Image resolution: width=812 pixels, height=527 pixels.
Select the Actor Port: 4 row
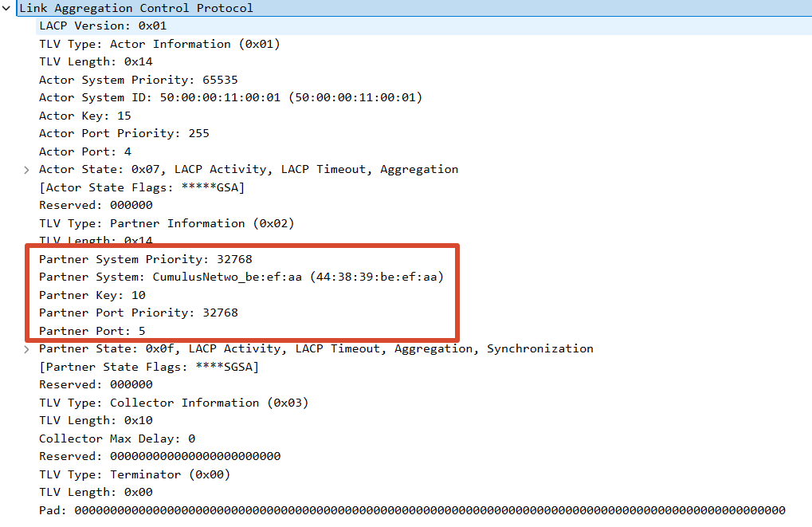(x=85, y=151)
